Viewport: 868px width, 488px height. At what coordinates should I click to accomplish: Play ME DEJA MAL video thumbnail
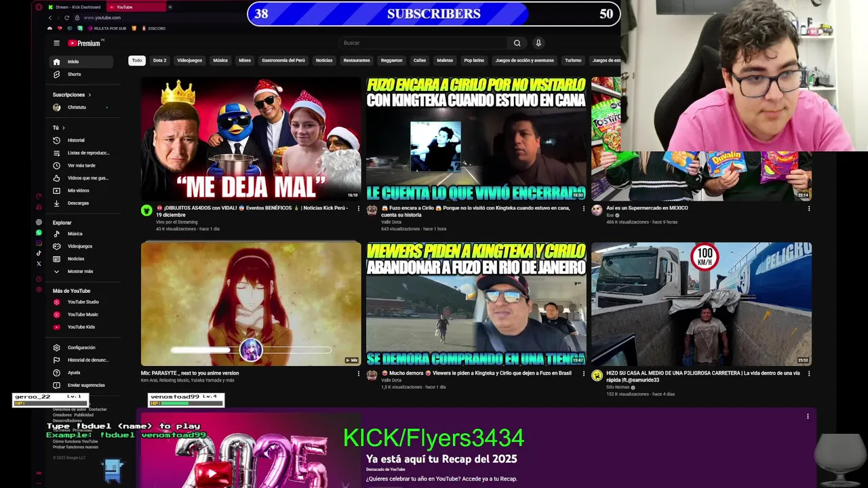(x=251, y=138)
